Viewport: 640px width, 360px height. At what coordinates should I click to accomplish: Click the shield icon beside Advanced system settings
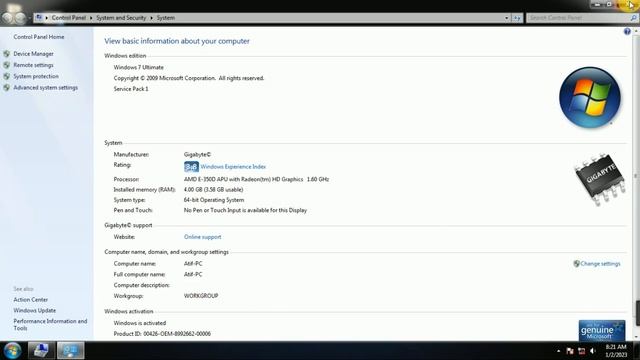(7, 87)
